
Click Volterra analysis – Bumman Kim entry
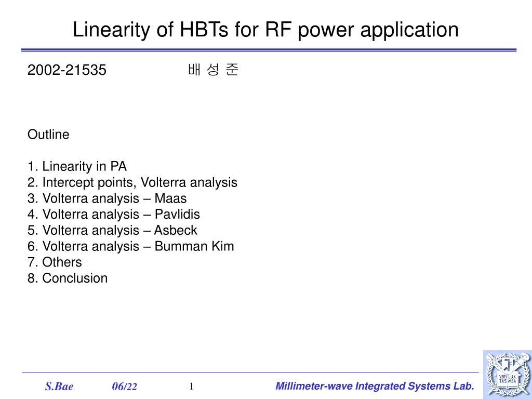click(130, 246)
